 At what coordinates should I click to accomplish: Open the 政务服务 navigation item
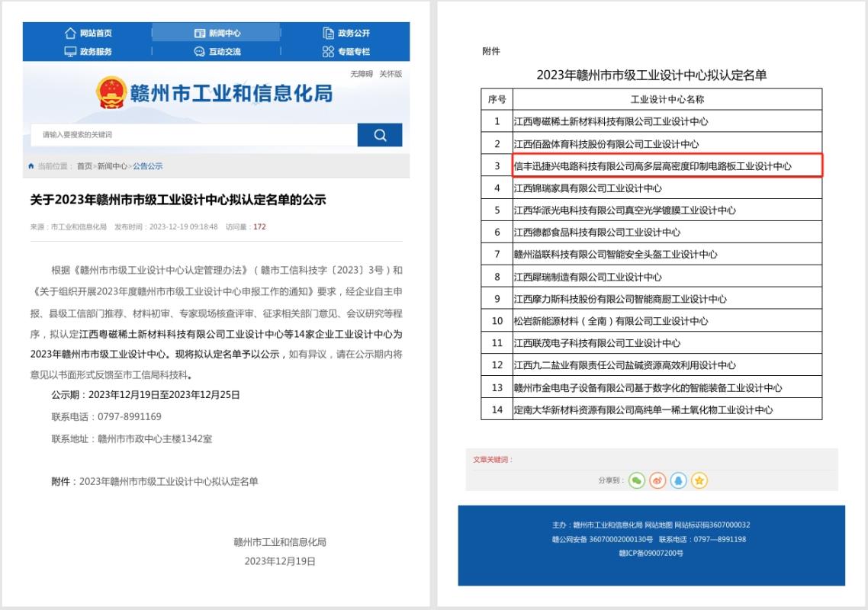click(x=88, y=52)
